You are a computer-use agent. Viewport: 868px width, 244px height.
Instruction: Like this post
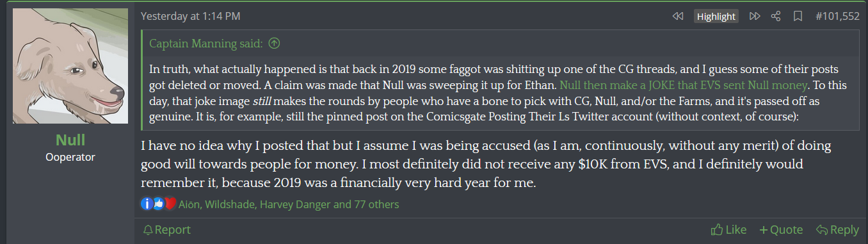tap(729, 230)
